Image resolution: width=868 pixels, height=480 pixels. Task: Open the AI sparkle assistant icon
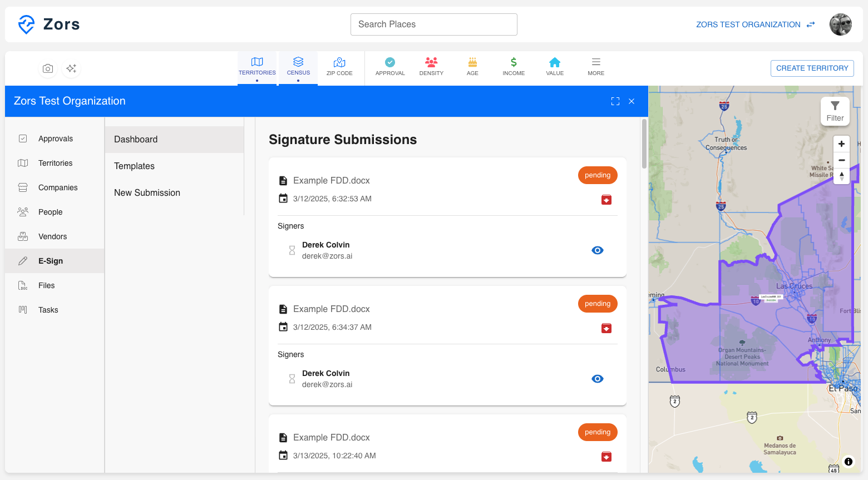[71, 68]
